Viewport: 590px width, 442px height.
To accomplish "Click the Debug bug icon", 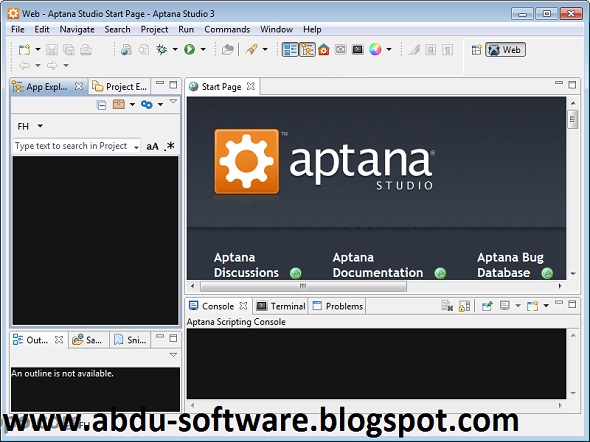I will (162, 49).
